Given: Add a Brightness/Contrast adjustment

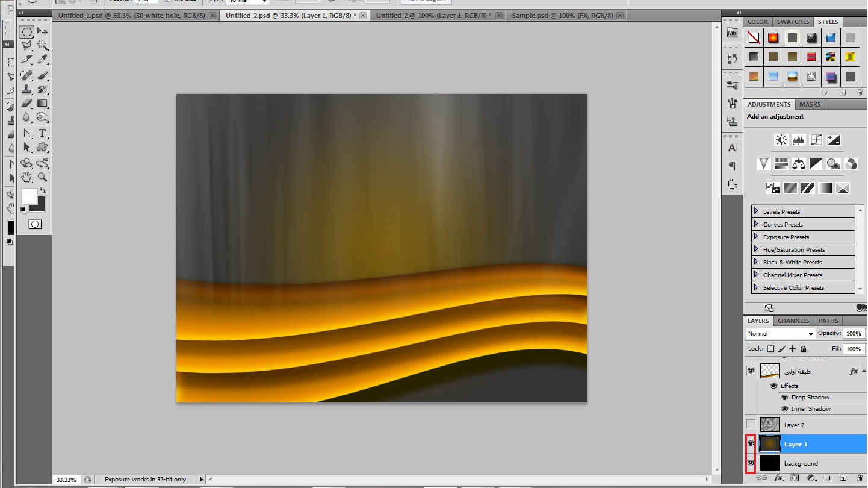Looking at the screenshot, I should tap(781, 140).
